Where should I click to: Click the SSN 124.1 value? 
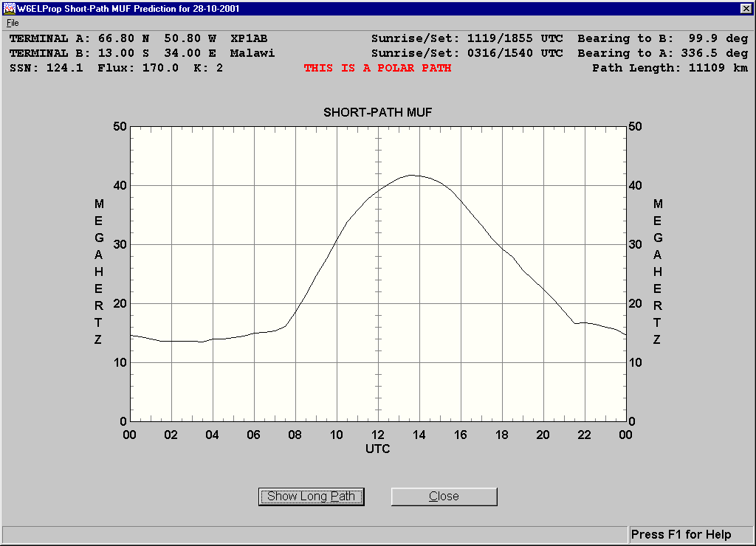coord(47,68)
